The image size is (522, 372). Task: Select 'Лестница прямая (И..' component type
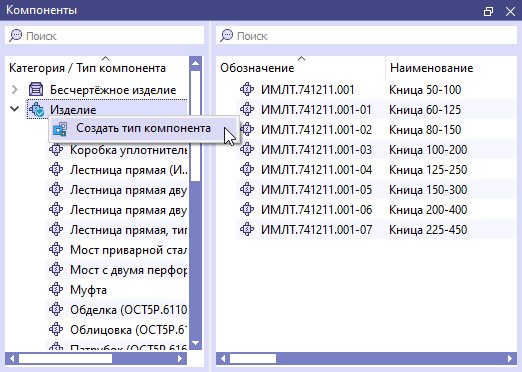[129, 170]
